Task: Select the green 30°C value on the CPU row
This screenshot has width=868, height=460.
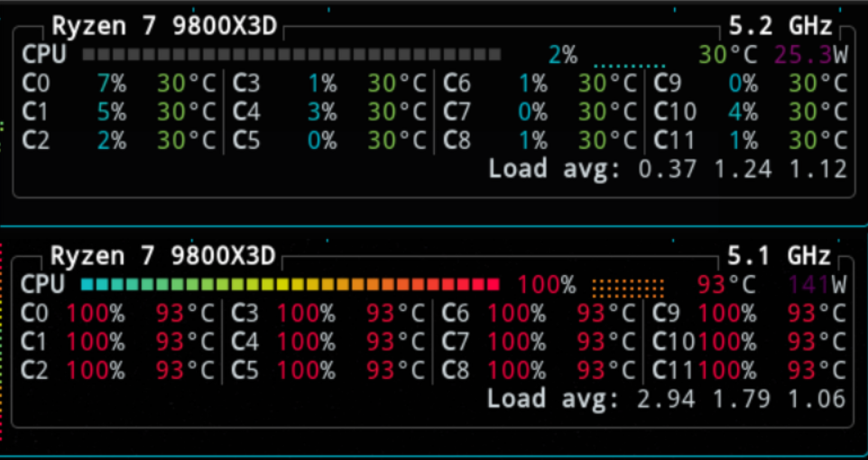Action: point(728,55)
